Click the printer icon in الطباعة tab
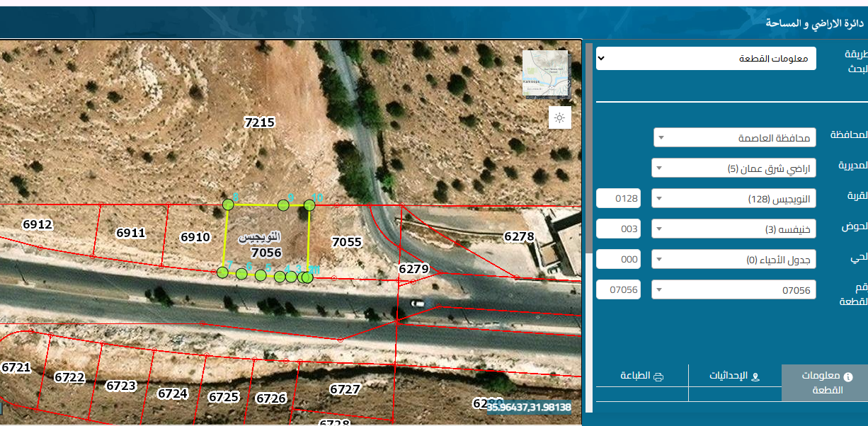 (658, 376)
